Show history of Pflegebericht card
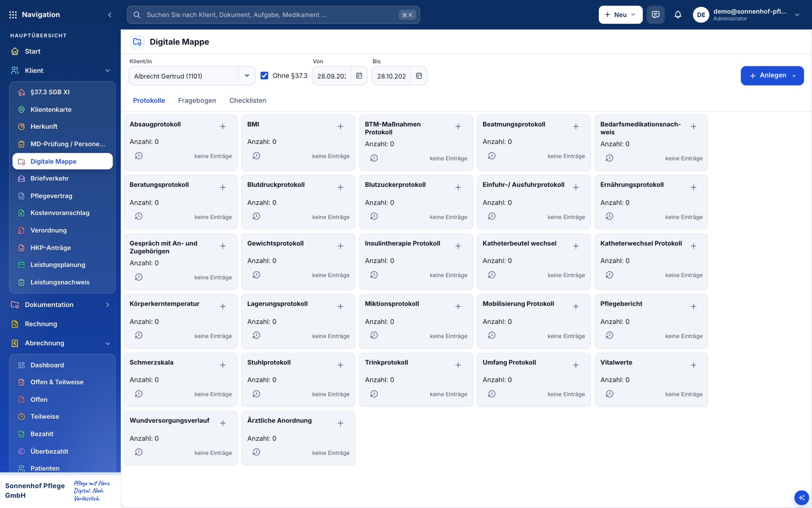This screenshot has width=812, height=508. pos(609,335)
